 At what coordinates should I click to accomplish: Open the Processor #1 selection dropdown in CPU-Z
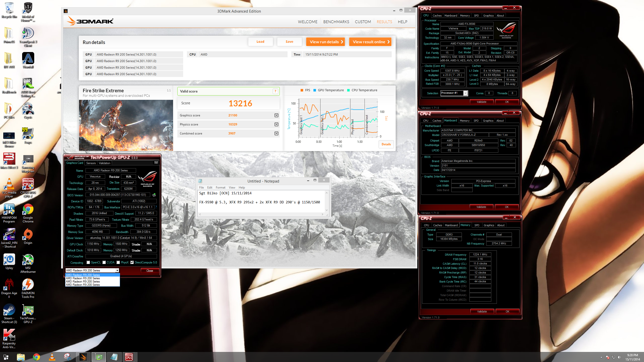coord(465,93)
